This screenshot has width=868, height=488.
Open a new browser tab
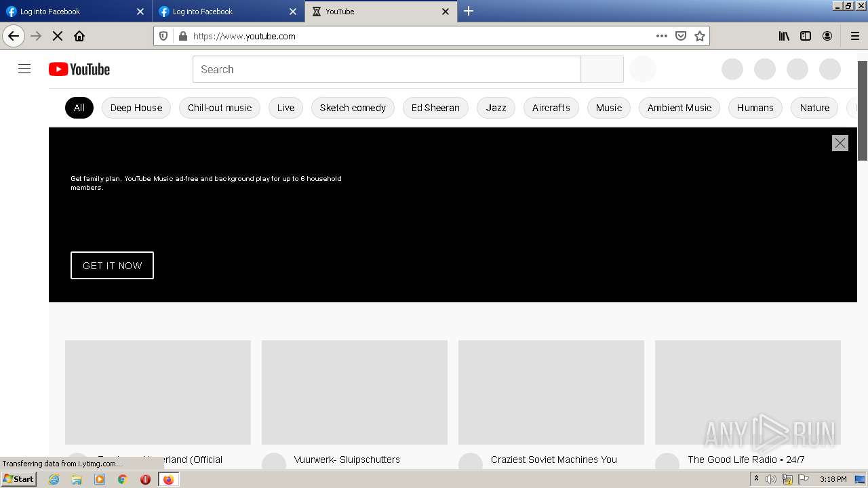469,11
